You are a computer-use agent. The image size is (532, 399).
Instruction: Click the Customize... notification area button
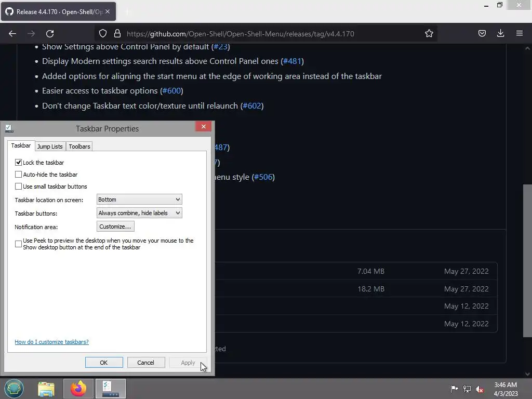click(115, 227)
